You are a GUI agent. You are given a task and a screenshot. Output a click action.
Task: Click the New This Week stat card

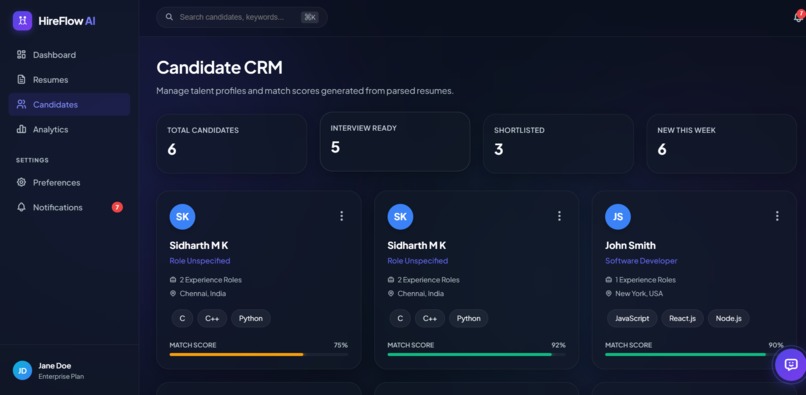click(x=722, y=143)
